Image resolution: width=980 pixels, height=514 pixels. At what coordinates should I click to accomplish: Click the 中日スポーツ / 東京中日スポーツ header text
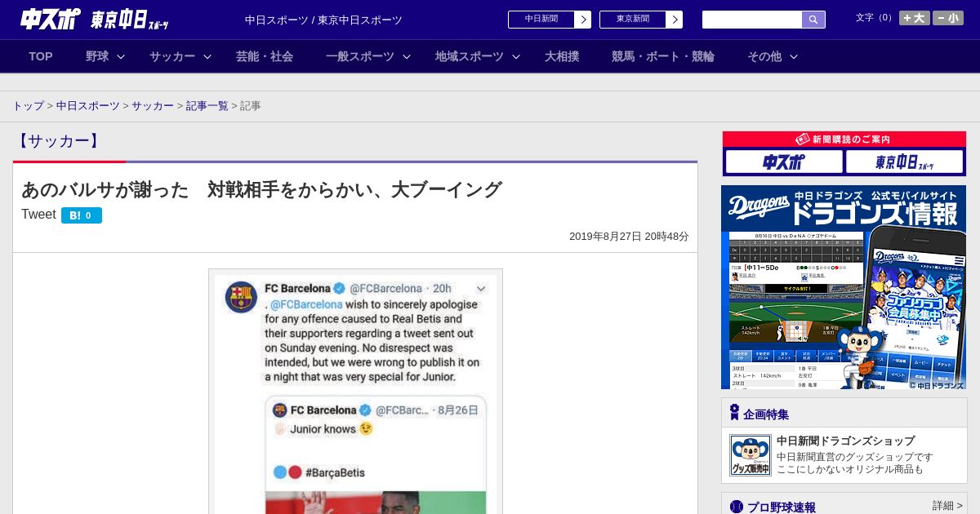point(323,20)
